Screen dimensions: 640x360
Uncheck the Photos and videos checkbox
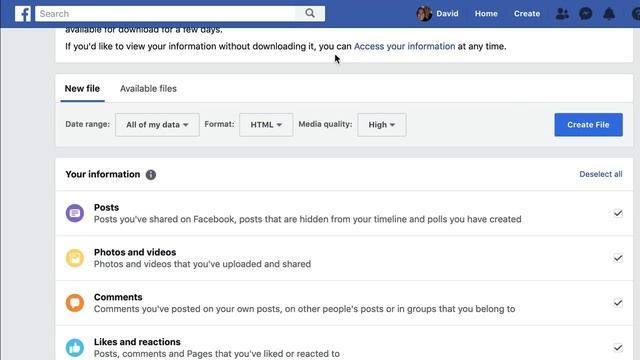(618, 258)
